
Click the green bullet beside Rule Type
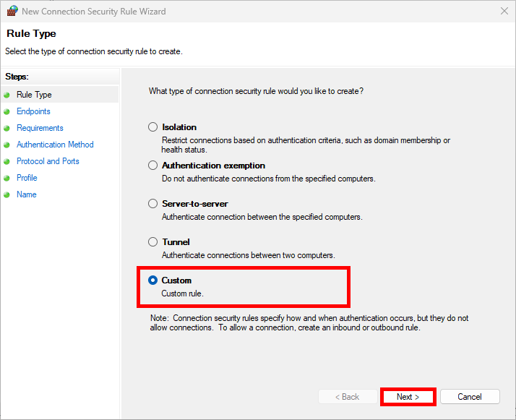coord(7,95)
